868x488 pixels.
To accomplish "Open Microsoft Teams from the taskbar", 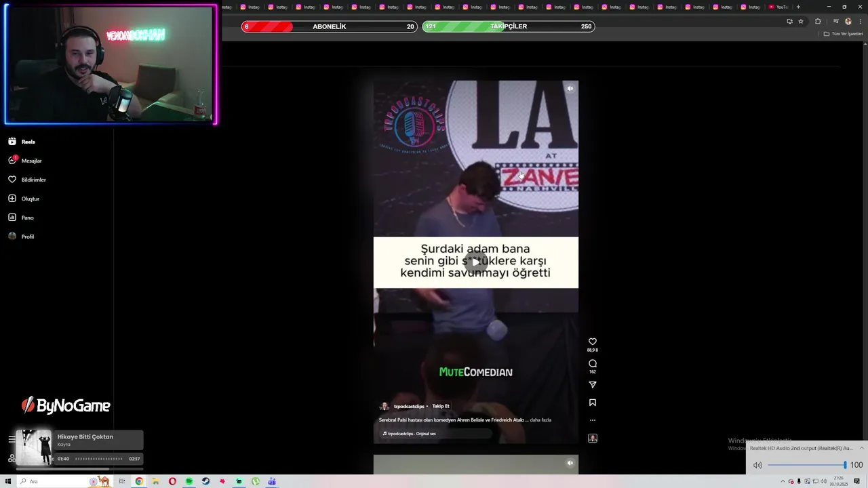I will (272, 481).
